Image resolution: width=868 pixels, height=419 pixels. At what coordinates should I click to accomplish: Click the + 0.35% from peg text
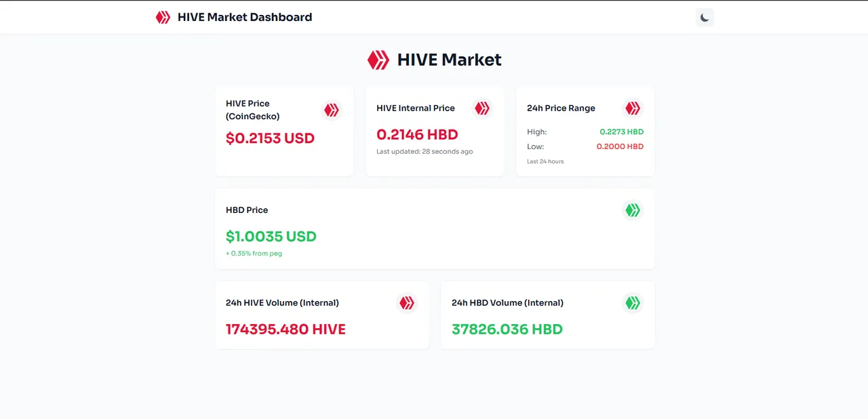(254, 254)
